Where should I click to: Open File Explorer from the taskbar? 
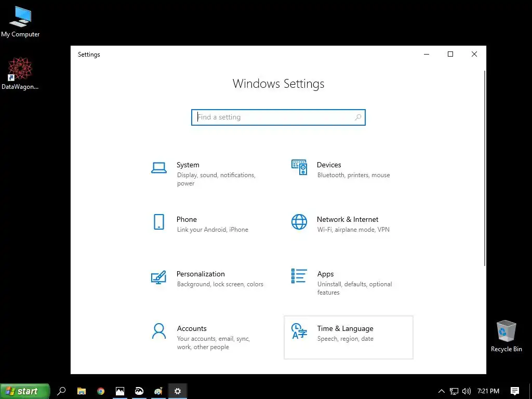tap(82, 391)
